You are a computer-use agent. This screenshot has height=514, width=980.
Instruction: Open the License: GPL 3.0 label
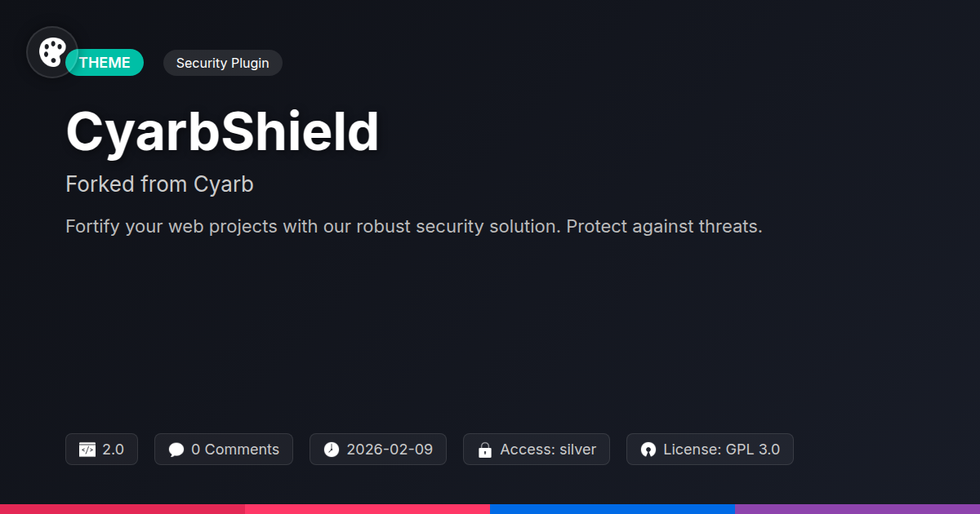click(721, 450)
